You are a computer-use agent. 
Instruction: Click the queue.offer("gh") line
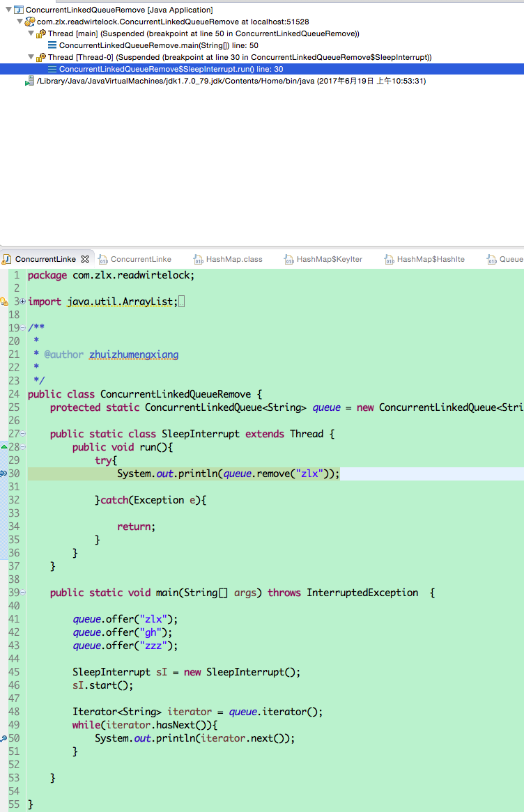pos(123,632)
